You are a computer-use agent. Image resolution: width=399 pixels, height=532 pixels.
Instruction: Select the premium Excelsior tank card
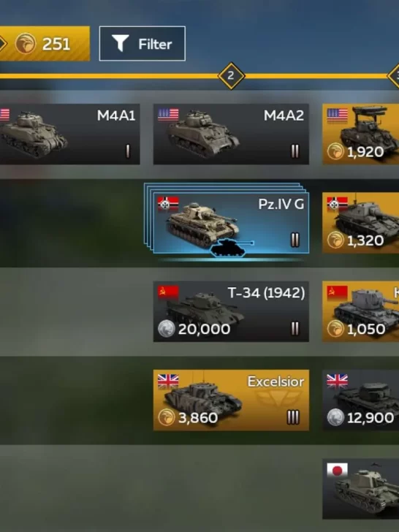coord(231,400)
